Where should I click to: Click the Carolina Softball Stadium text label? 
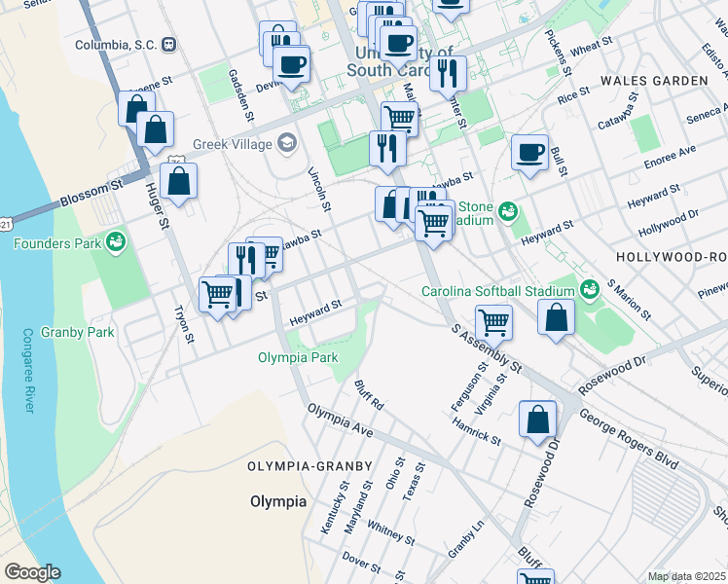point(498,292)
